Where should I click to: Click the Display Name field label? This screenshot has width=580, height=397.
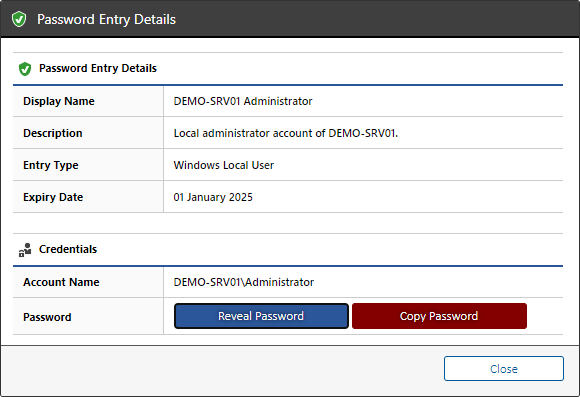(59, 101)
